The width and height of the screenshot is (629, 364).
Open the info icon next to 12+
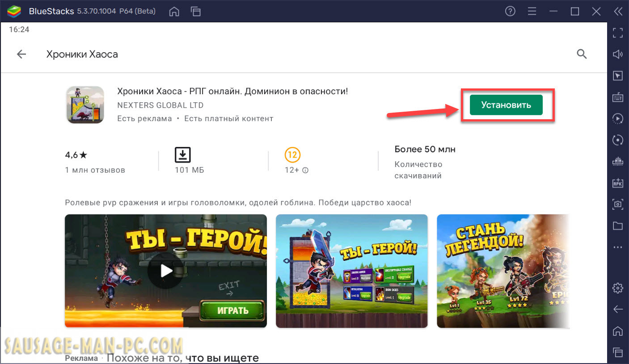(x=305, y=170)
